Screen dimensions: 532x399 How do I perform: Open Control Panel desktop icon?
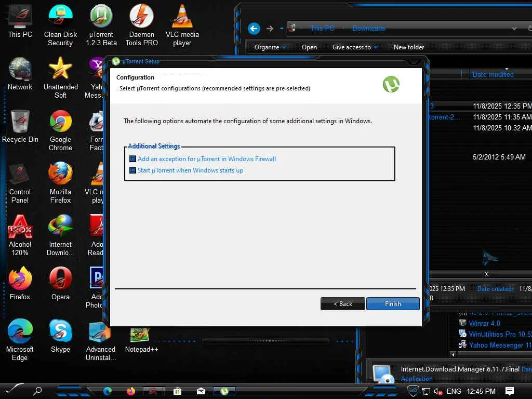(x=20, y=183)
